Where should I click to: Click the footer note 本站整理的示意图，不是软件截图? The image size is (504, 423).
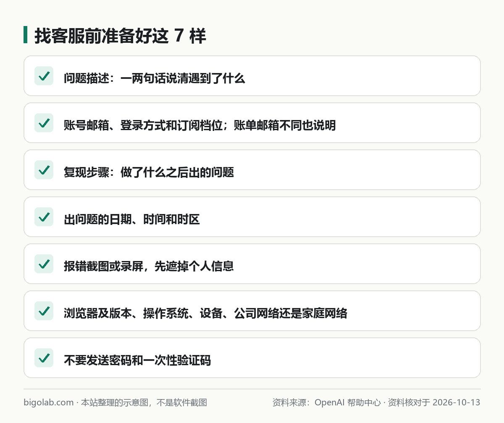pos(144,402)
